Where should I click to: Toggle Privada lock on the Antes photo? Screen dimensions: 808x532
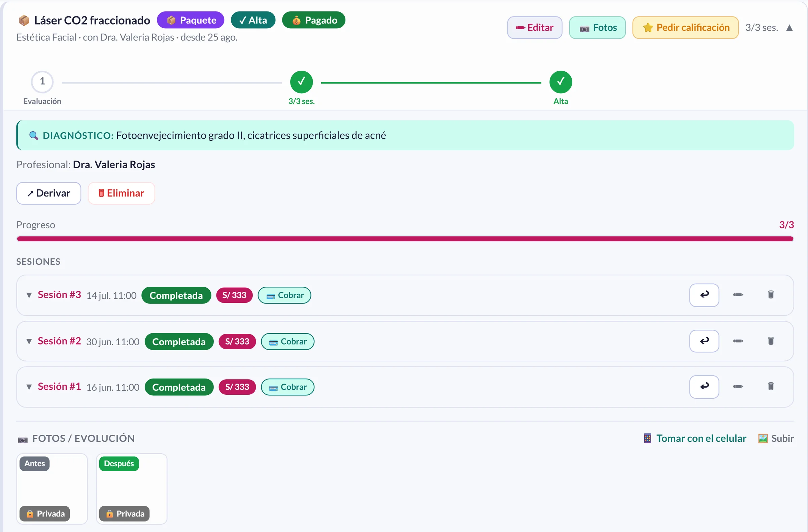coord(45,513)
